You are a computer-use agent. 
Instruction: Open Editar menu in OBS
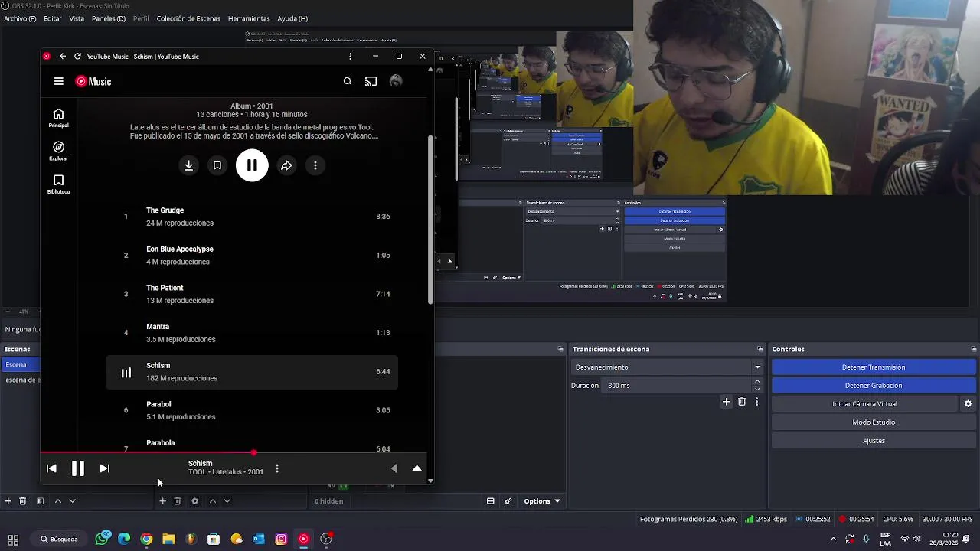coord(53,18)
